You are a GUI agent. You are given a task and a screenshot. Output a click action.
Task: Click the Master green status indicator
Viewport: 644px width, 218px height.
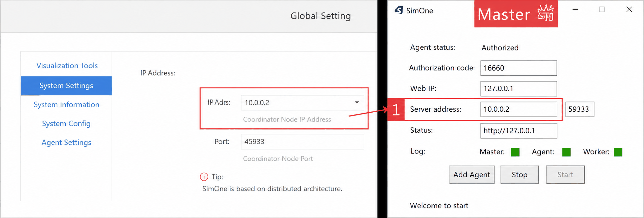[515, 152]
